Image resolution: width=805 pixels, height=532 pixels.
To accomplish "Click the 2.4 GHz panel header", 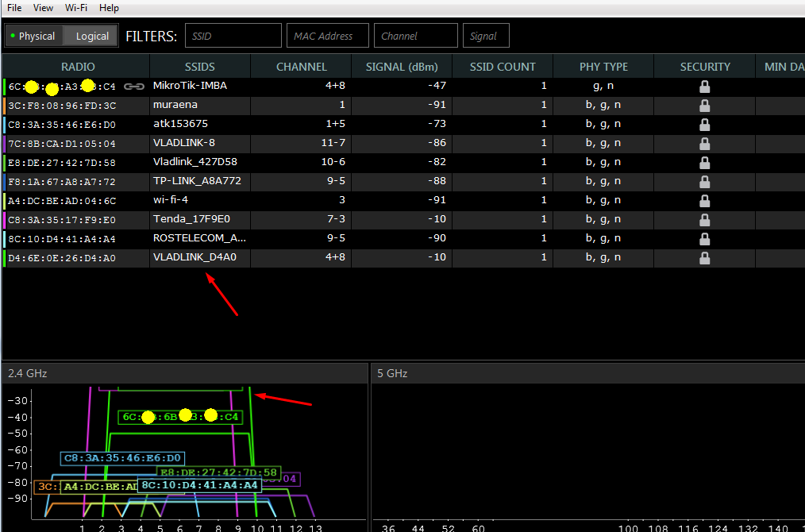I will tap(185, 373).
